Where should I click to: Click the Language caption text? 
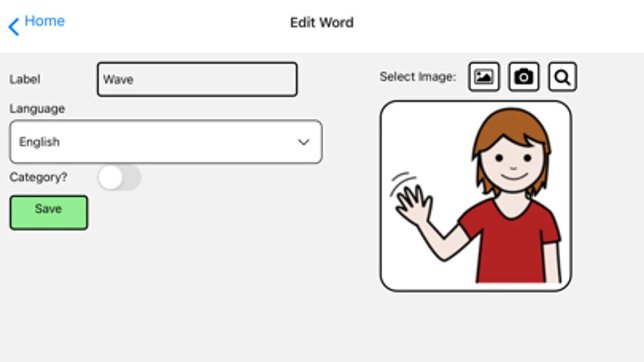pyautogui.click(x=37, y=109)
